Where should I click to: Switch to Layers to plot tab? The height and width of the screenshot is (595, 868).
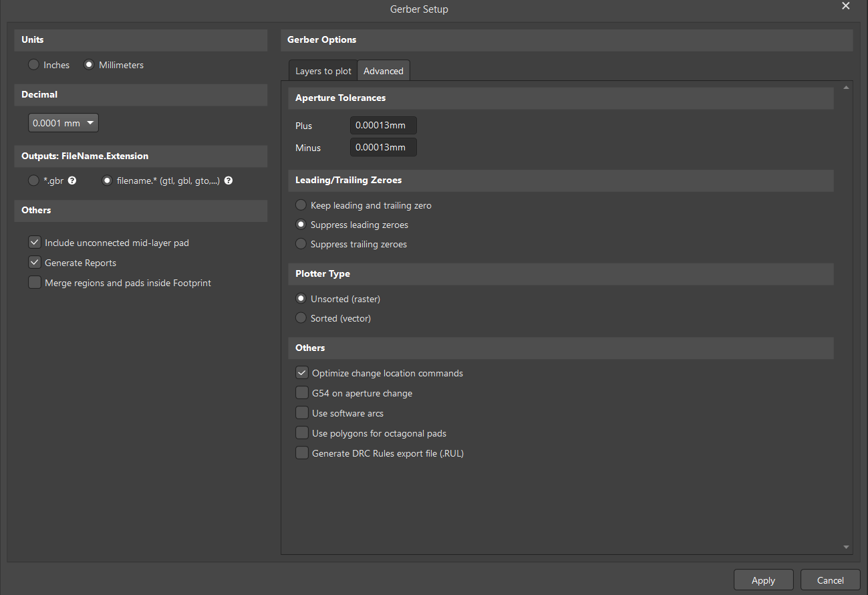[323, 71]
